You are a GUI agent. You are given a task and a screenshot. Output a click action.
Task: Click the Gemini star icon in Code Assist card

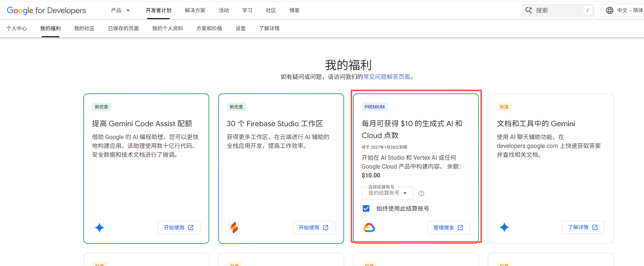point(99,228)
